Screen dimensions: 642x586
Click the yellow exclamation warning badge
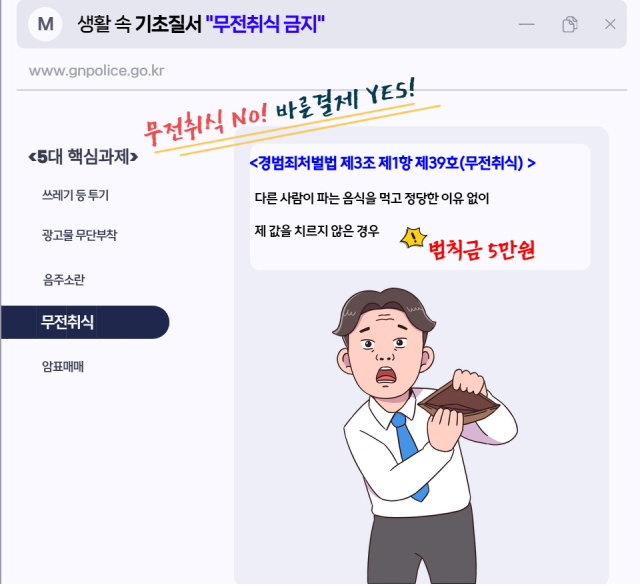pyautogui.click(x=414, y=238)
